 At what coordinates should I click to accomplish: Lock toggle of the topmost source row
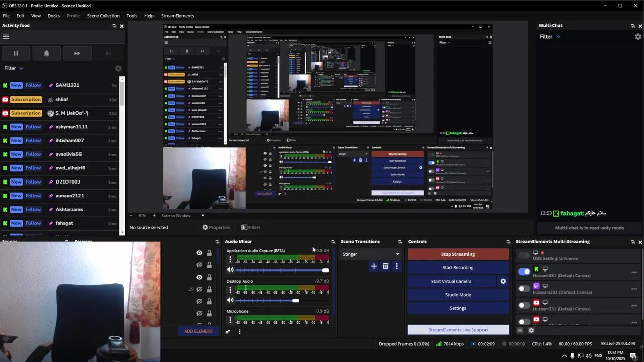(x=209, y=253)
